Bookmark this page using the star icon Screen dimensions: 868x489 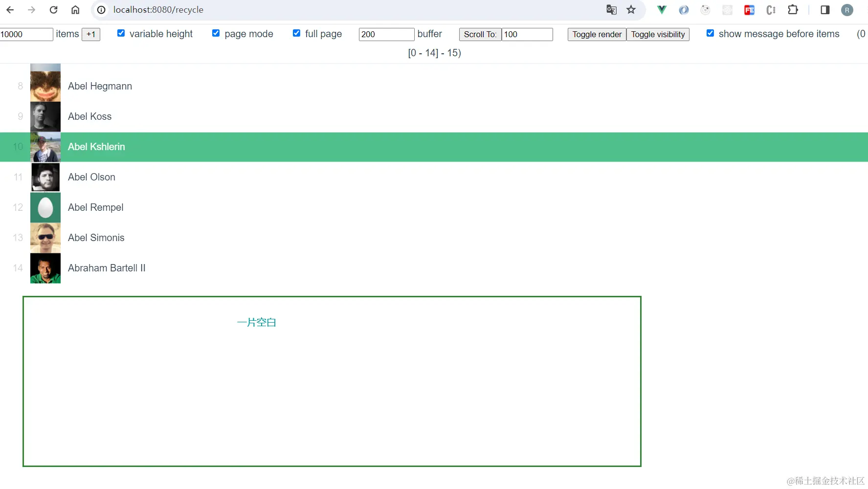click(631, 10)
